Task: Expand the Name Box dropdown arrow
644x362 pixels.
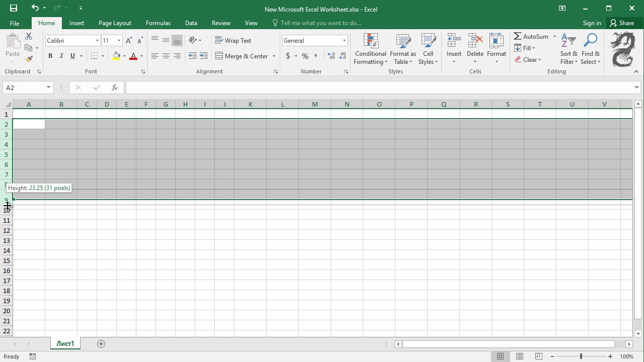Action: point(48,87)
